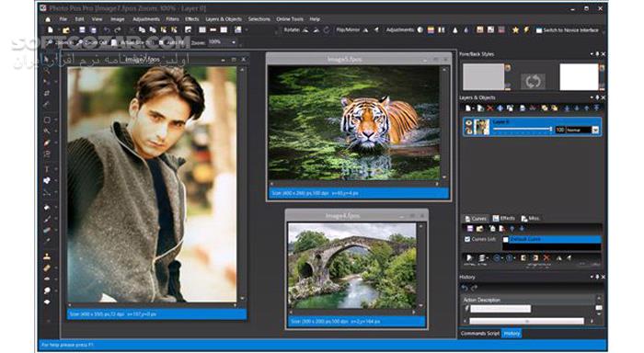Click the red X icon in curves toolbar
The height and width of the screenshot is (353, 644).
(x=546, y=257)
